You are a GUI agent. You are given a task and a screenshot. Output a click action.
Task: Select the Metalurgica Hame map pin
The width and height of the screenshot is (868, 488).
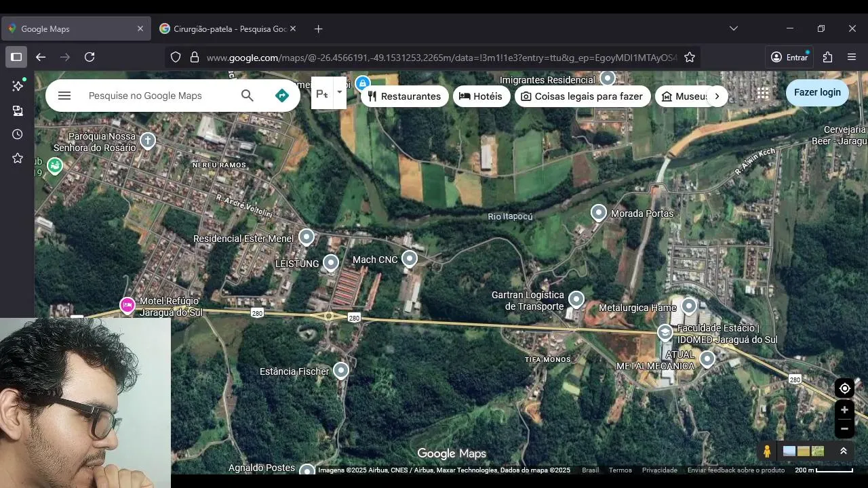pyautogui.click(x=689, y=306)
